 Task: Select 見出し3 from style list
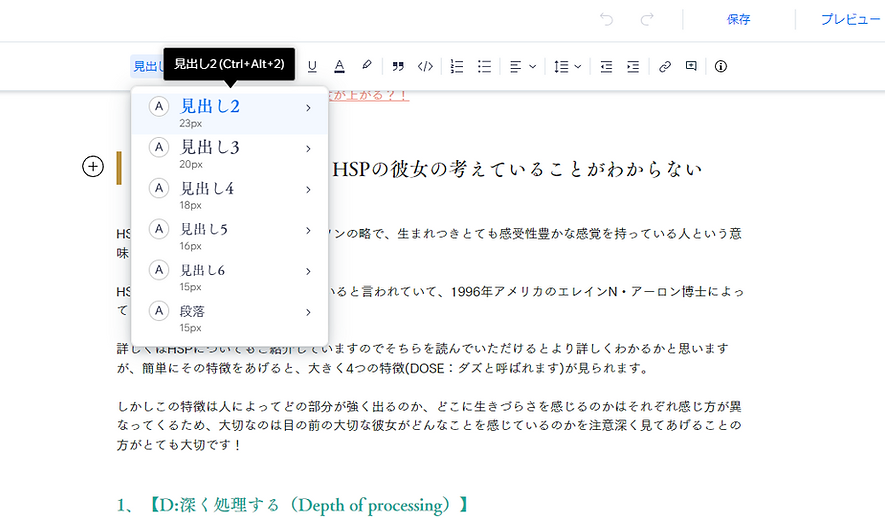230,154
